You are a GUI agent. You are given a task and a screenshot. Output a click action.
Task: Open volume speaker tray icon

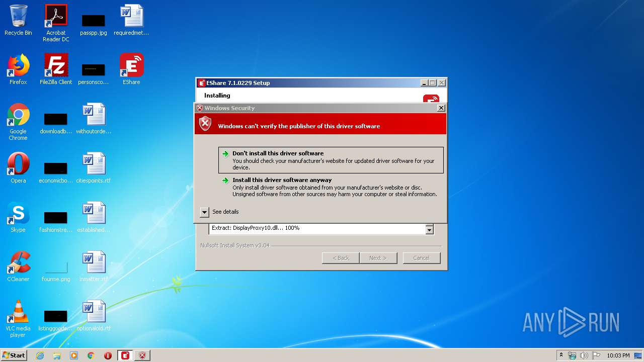[x=584, y=355]
